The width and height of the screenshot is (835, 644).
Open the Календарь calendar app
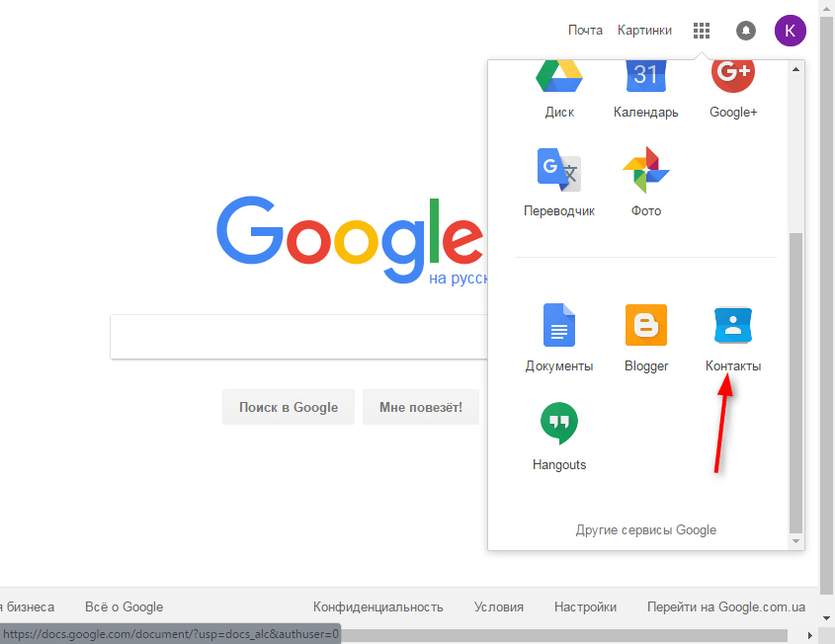645,79
